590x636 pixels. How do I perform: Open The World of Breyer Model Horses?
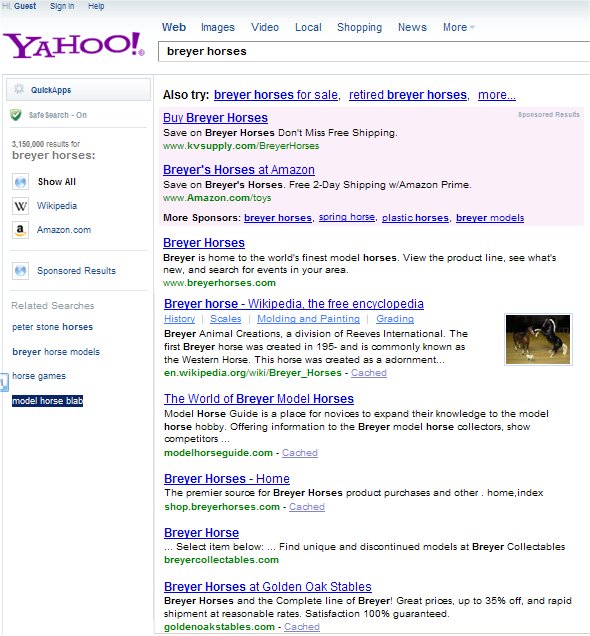pyautogui.click(x=259, y=399)
